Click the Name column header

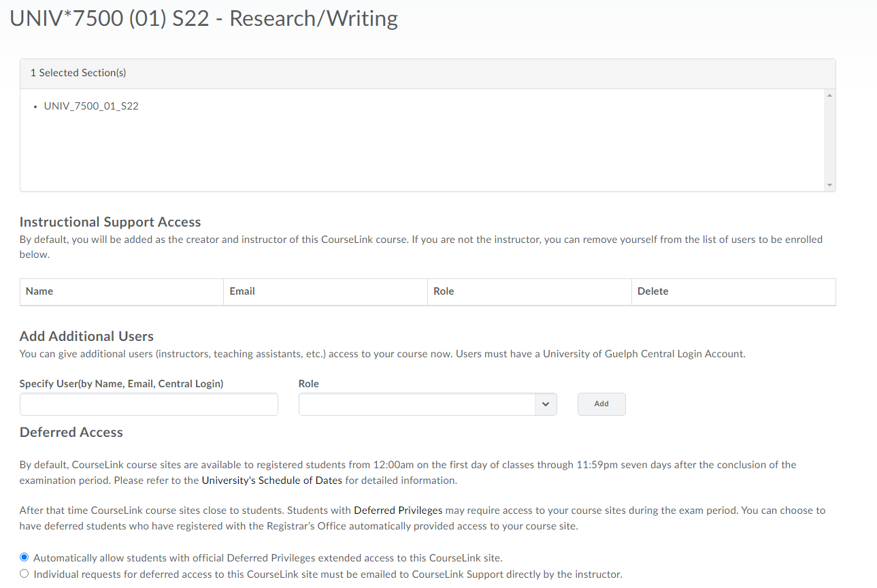click(122, 291)
